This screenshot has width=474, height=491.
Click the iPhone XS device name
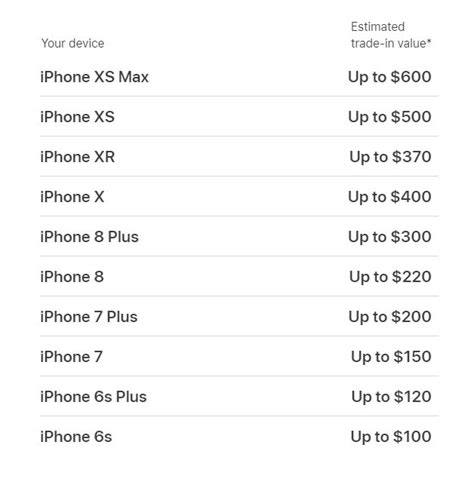click(77, 117)
